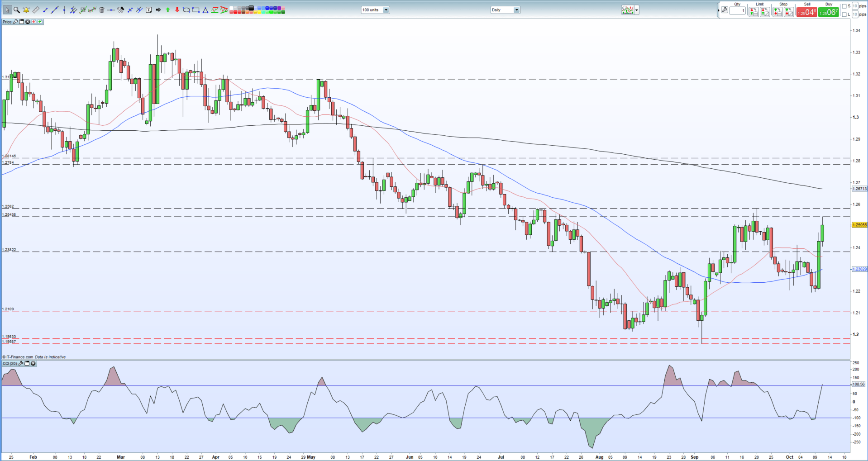Viewport: 868px width, 461px height.
Task: Pick the bright red color swatch
Action: pos(235,12)
